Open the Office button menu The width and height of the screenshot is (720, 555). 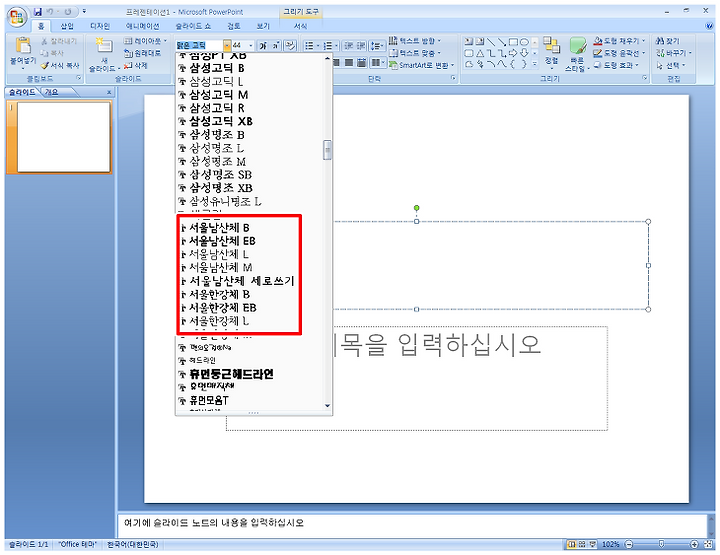coord(17,17)
